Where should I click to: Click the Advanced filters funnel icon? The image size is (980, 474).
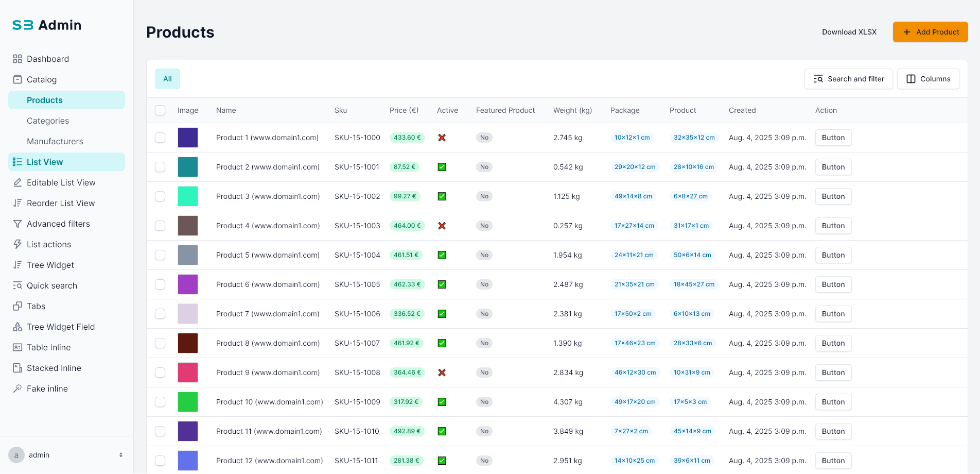click(x=17, y=224)
